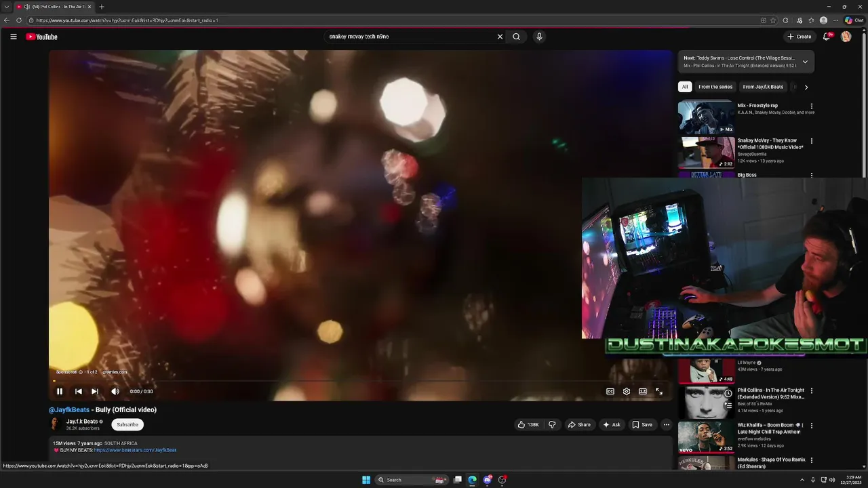Open a new browser tab
The height and width of the screenshot is (488, 868).
[x=102, y=7]
